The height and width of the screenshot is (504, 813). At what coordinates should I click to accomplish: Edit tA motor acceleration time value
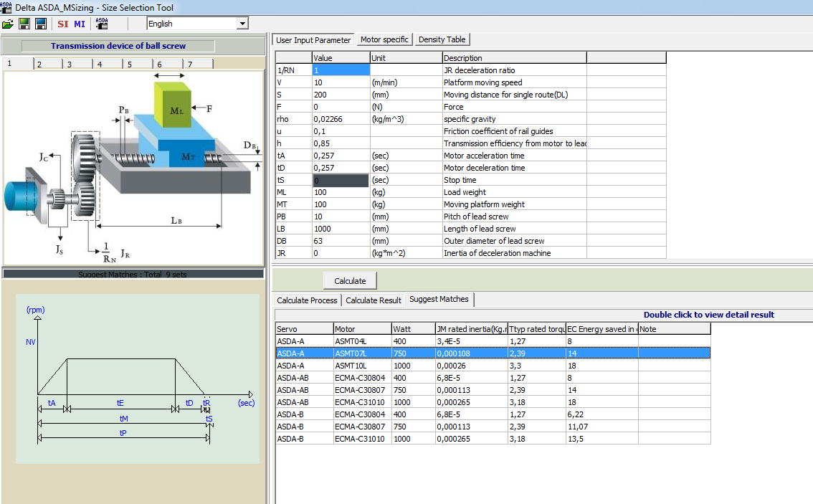tap(341, 156)
